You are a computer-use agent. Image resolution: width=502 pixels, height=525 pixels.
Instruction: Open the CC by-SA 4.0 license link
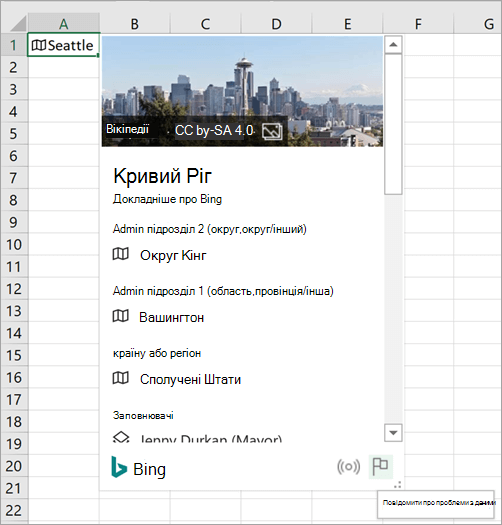click(214, 130)
